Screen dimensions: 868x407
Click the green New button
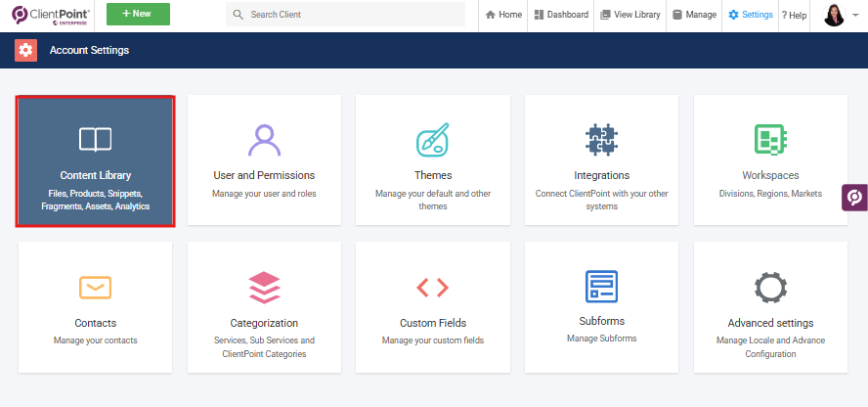139,14
